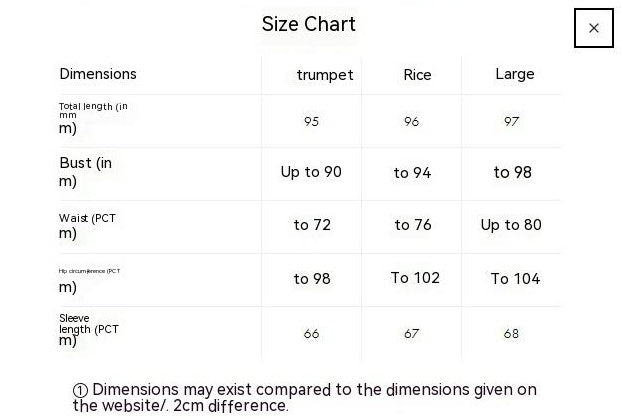Click the total length value 97

click(511, 121)
